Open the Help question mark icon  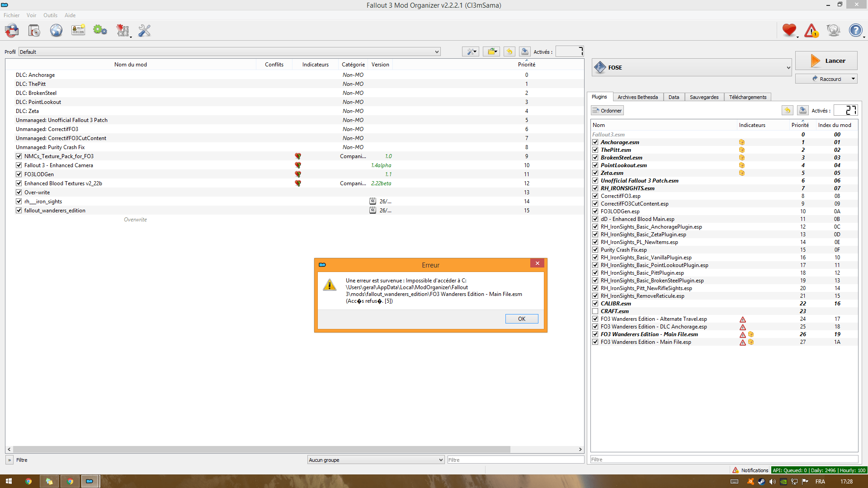coord(855,31)
